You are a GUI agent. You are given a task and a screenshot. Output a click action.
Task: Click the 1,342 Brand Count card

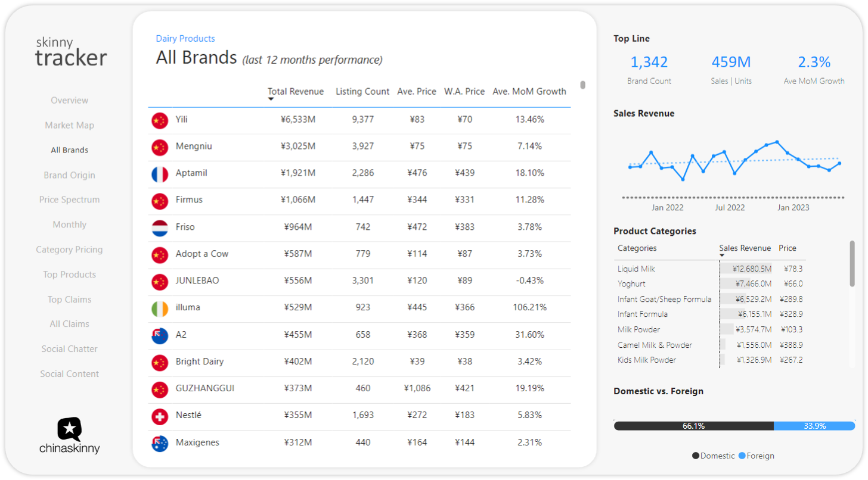[649, 70]
